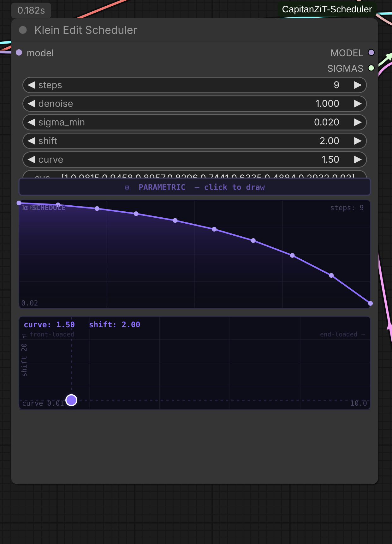
Task: Click the "steps: 9" label in the schedule graph
Action: click(347, 208)
